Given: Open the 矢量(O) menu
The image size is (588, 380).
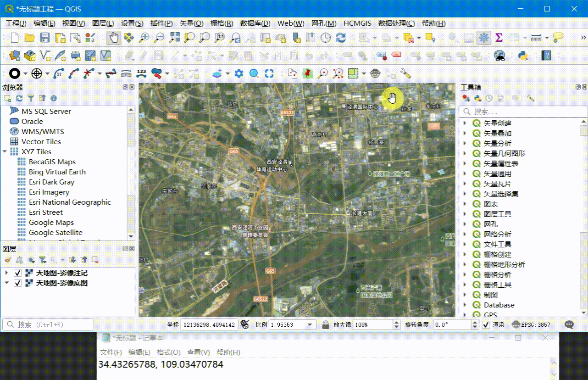Looking at the screenshot, I should coord(192,23).
